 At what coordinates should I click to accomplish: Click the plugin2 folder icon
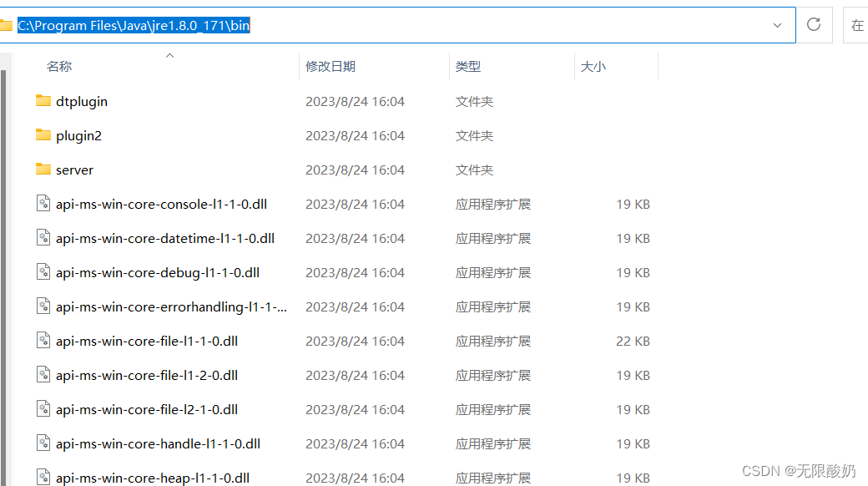[x=44, y=135]
